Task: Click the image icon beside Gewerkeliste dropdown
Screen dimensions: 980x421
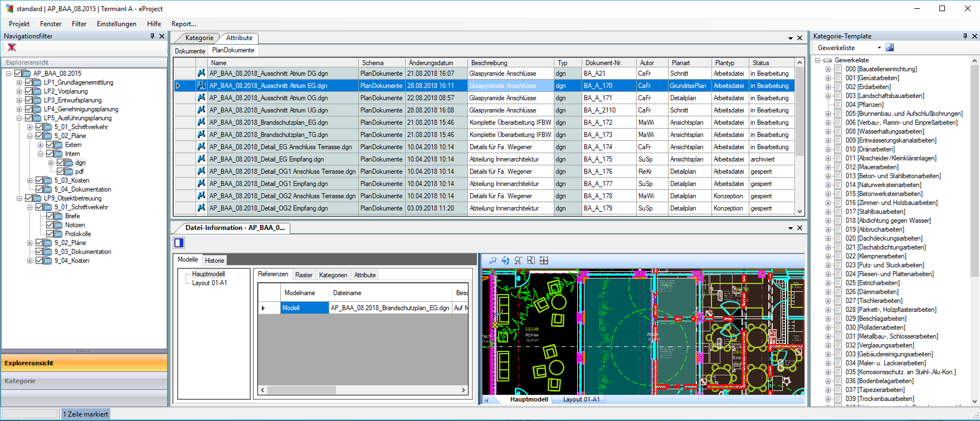Action: coord(890,48)
